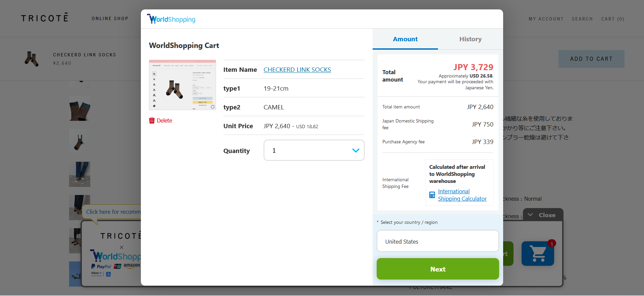
Task: Click the blue shopping cart widget icon
Action: pyautogui.click(x=538, y=253)
